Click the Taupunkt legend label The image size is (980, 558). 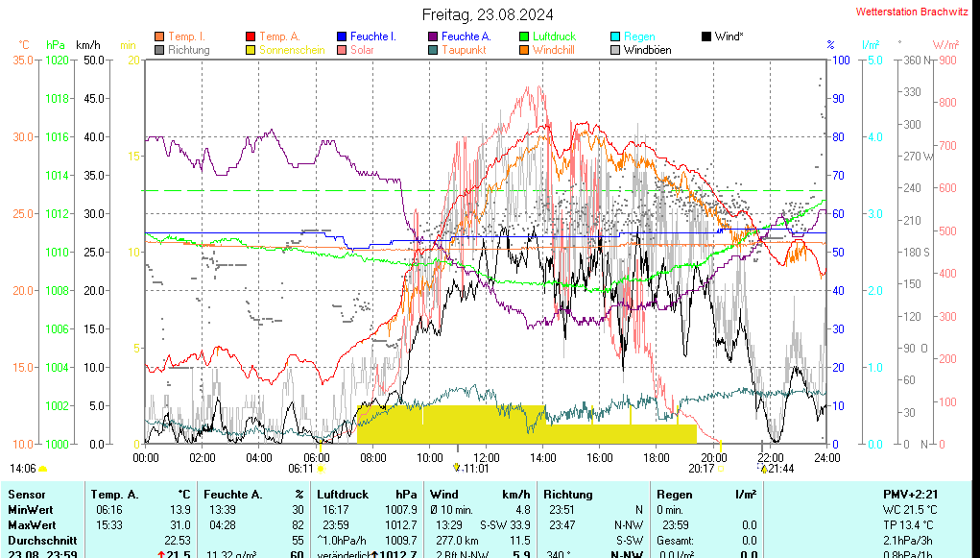[464, 50]
